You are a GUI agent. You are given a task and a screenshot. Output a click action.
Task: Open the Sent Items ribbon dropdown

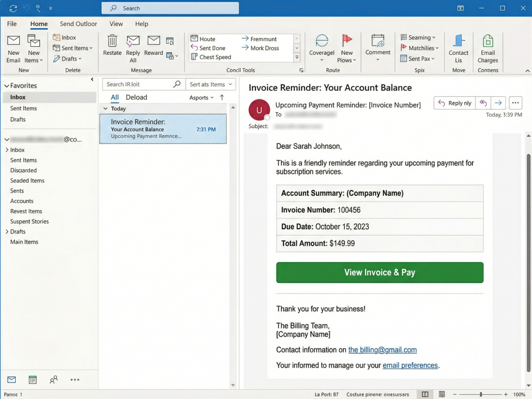[x=72, y=48]
